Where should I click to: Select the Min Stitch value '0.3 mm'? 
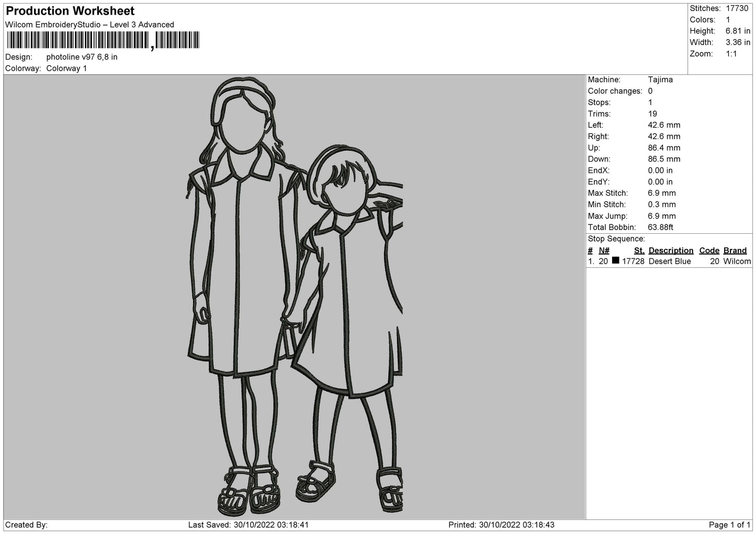tap(662, 204)
